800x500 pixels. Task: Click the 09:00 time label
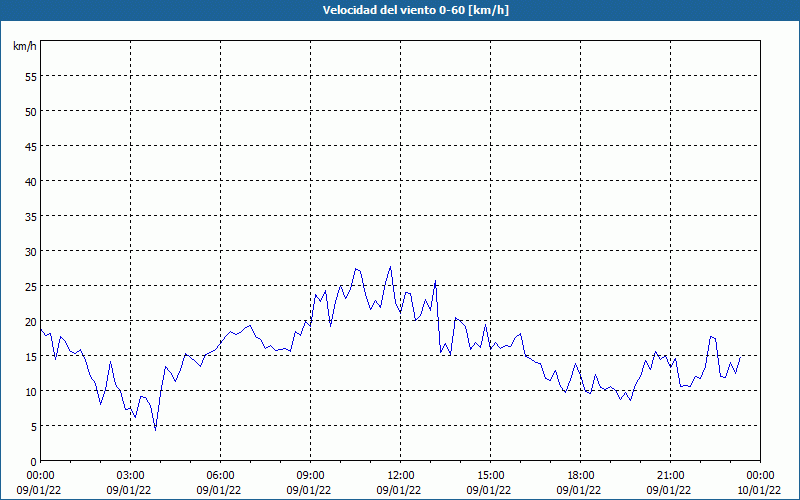point(311,476)
